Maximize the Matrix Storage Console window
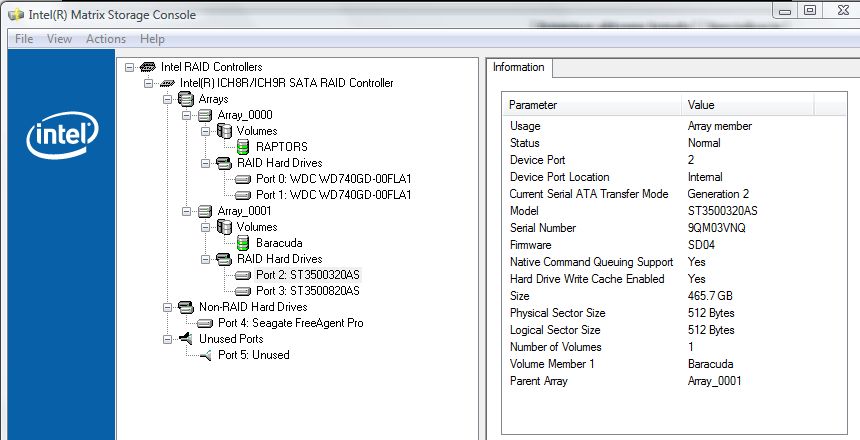 pyautogui.click(x=810, y=10)
